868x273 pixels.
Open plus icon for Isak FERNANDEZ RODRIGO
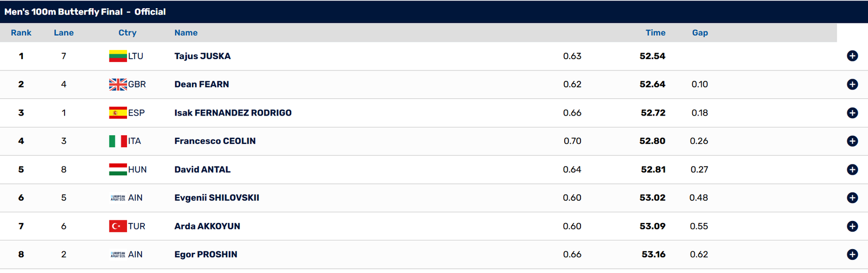tap(852, 113)
